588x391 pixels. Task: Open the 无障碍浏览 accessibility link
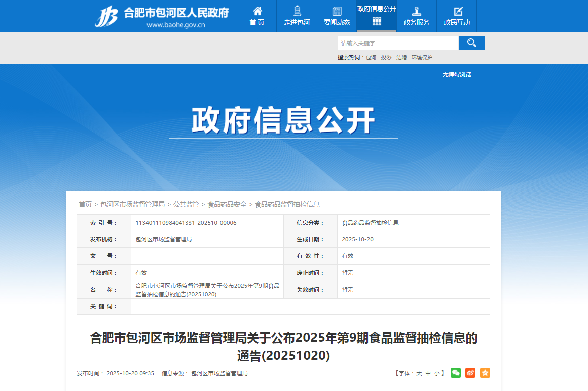tap(457, 74)
